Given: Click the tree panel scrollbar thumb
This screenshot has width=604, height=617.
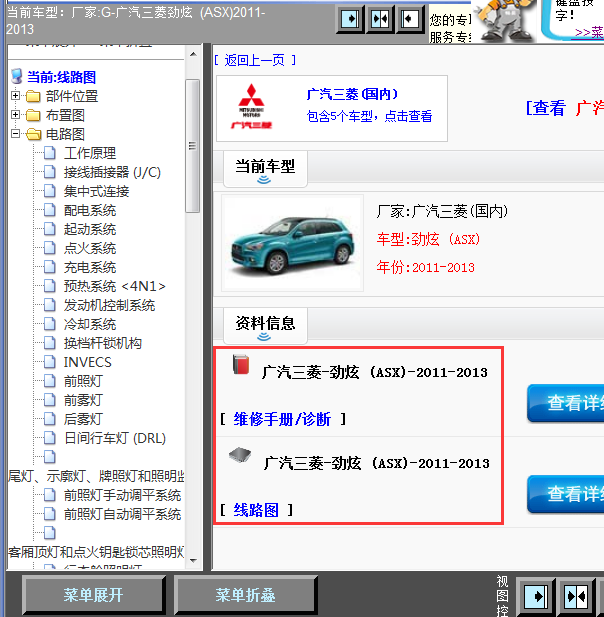Looking at the screenshot, I should [x=192, y=146].
